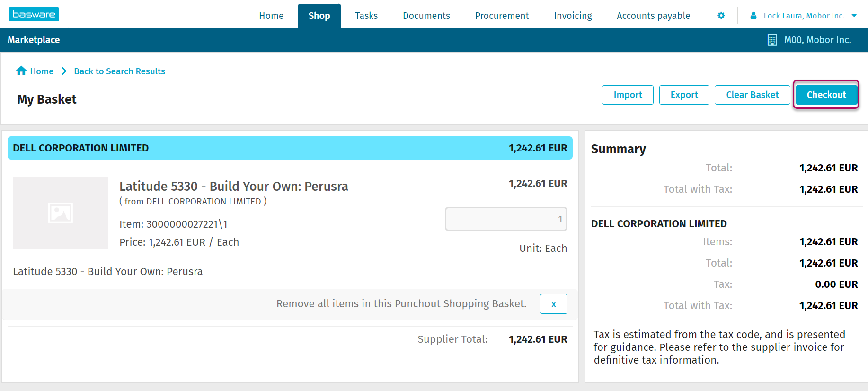This screenshot has width=868, height=391.
Task: Go to the Procurement tab
Action: pyautogui.click(x=502, y=16)
